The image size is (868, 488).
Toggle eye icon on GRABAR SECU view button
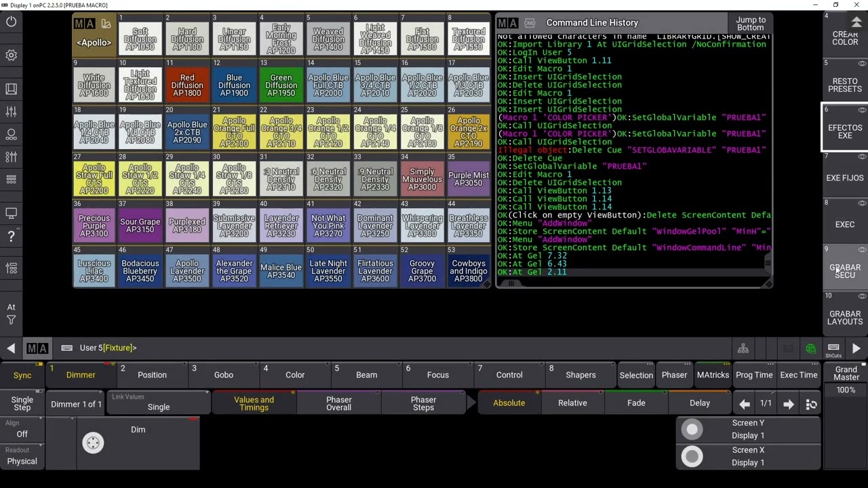(x=862, y=249)
